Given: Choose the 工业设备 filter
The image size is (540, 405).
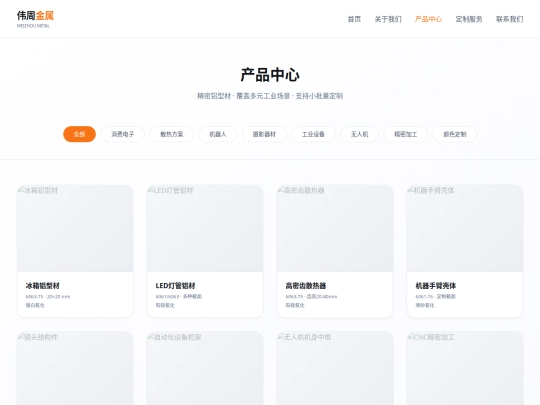Looking at the screenshot, I should click(x=313, y=134).
